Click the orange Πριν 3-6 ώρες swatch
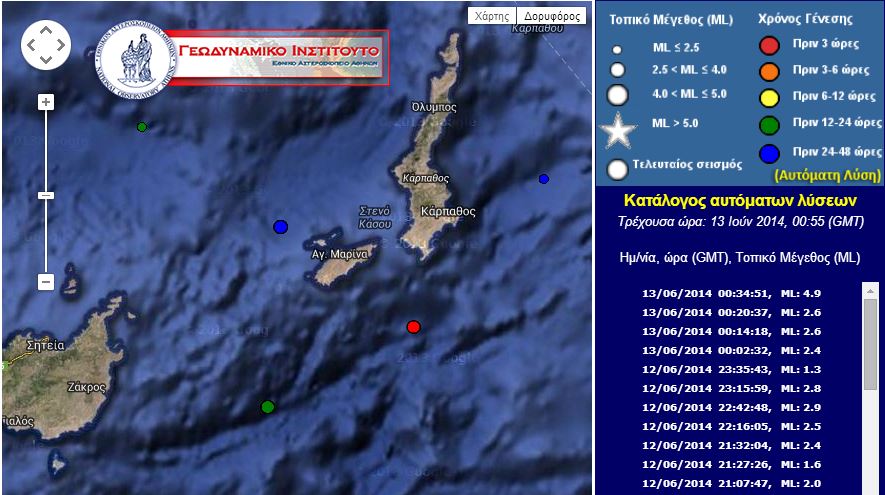Screen dimensions: 885x495 pyautogui.click(x=769, y=72)
